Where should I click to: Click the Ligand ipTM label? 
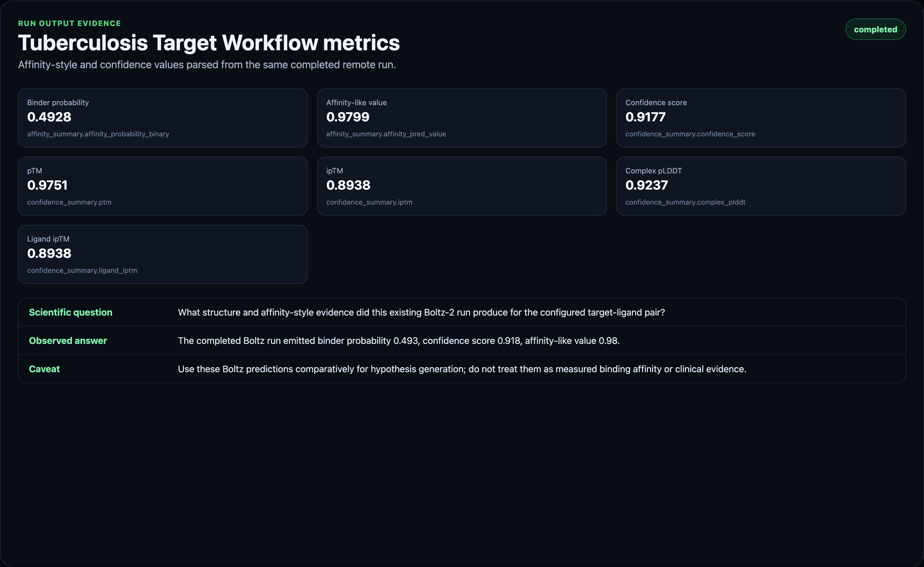point(48,239)
